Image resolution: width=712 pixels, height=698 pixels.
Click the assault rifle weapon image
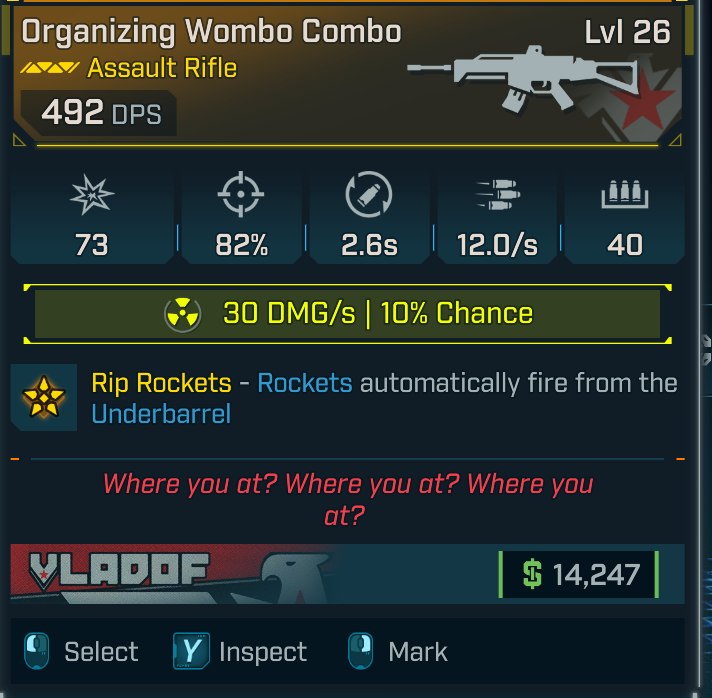pyautogui.click(x=522, y=78)
